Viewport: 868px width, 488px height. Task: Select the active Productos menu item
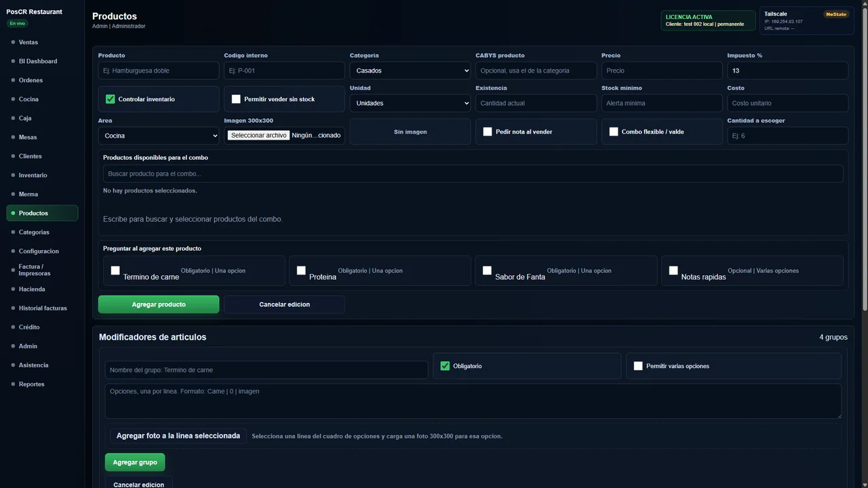click(42, 213)
